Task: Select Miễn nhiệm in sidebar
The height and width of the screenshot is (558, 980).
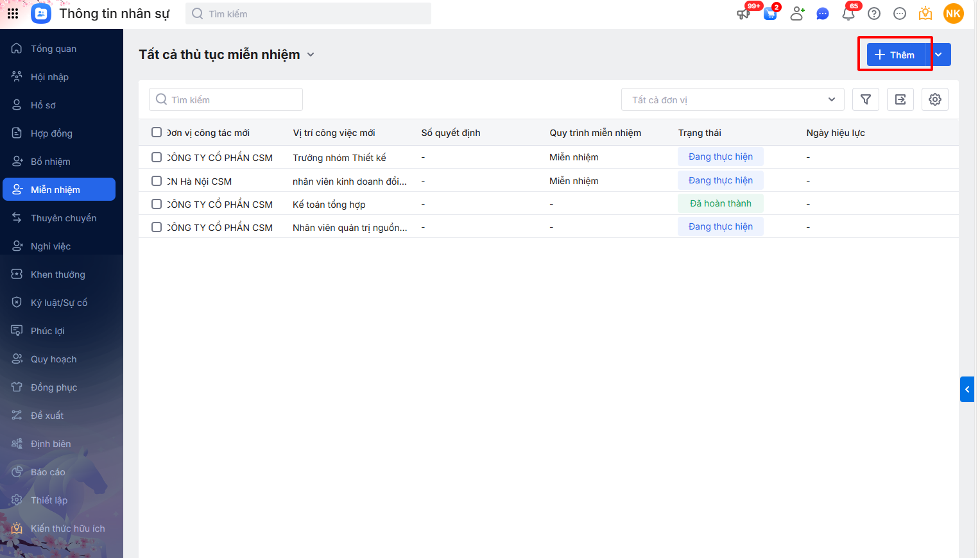Action: pos(59,189)
